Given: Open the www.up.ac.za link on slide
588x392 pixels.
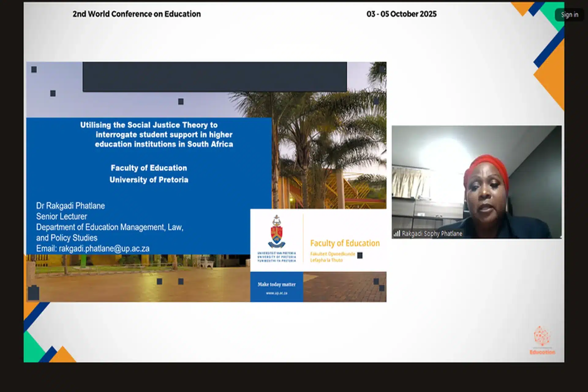Looking at the screenshot, I should click(x=277, y=293).
